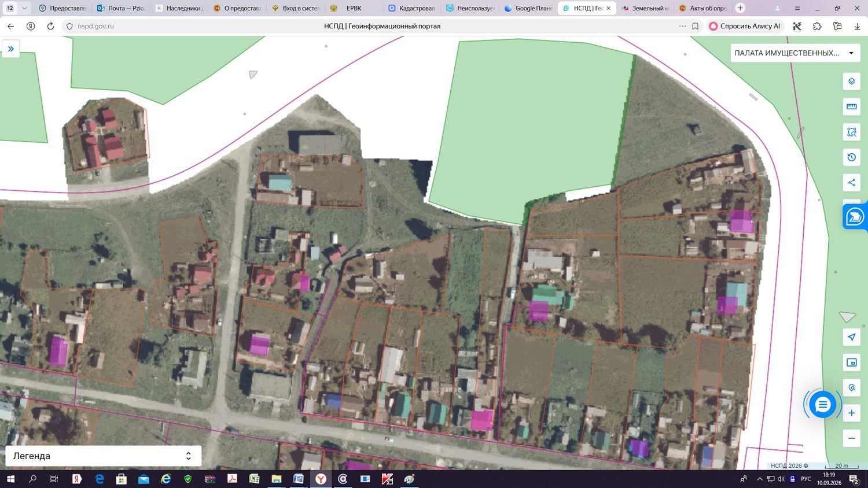Activate the search-by-area selection tool
Image resolution: width=868 pixels, height=488 pixels.
click(x=851, y=132)
